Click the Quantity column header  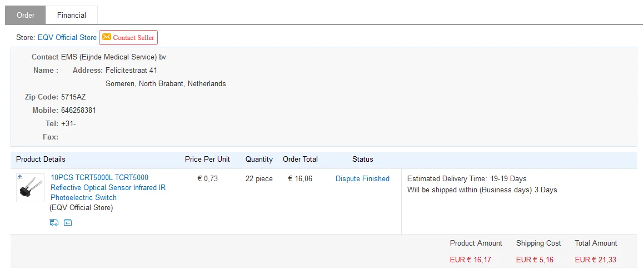[259, 159]
